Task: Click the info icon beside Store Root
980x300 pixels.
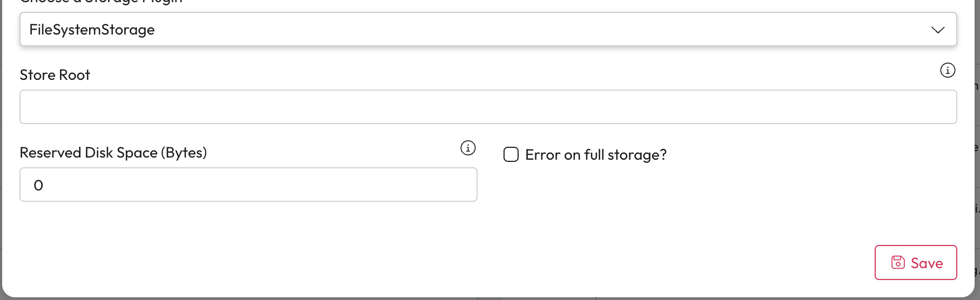Action: point(948,70)
